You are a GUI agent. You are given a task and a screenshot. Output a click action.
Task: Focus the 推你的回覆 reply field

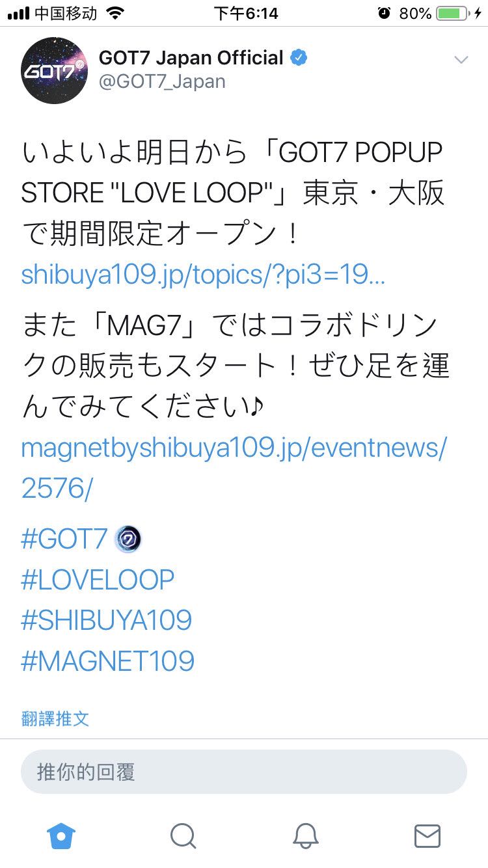244,772
